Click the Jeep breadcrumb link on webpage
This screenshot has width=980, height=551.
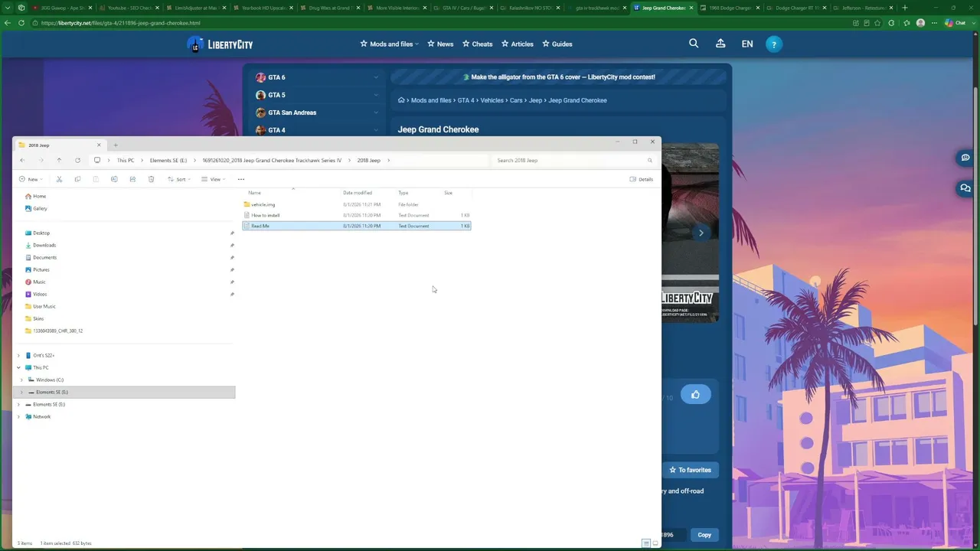point(535,100)
